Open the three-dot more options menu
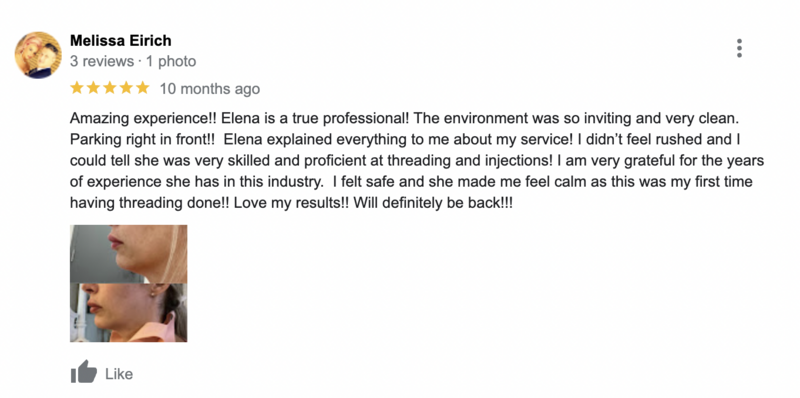 pos(739,48)
